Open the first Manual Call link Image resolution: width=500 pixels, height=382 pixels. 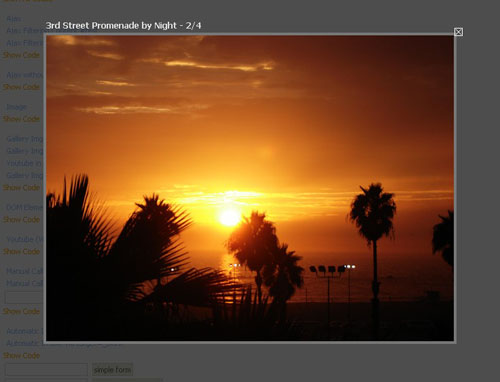click(x=25, y=271)
